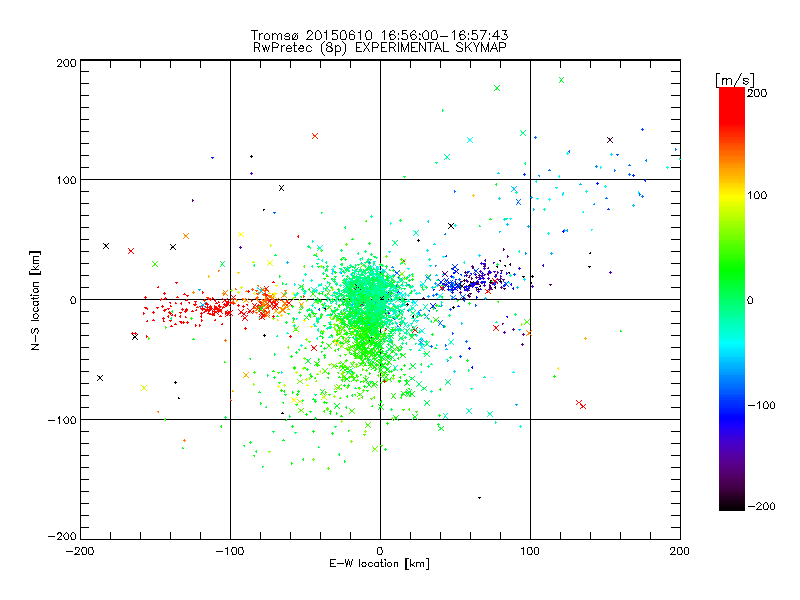The width and height of the screenshot is (800, 600).
Task: Click the blue-purple echo cluster east of center
Action: [x=472, y=280]
